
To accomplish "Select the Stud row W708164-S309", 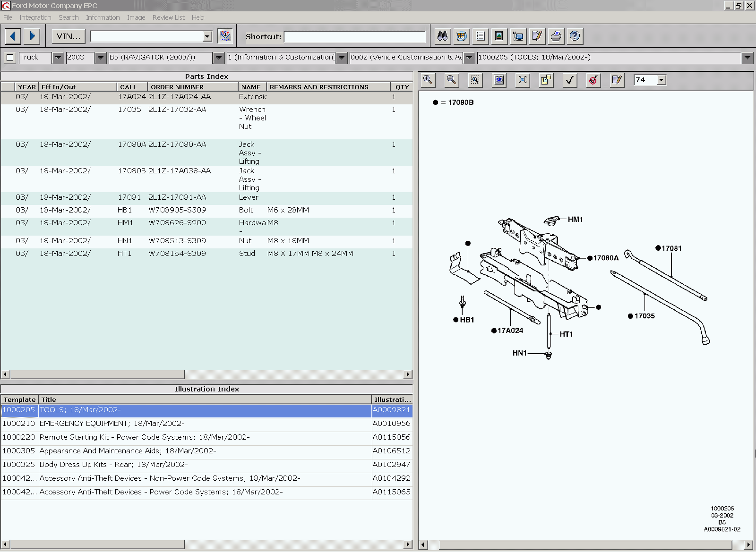I will point(206,254).
